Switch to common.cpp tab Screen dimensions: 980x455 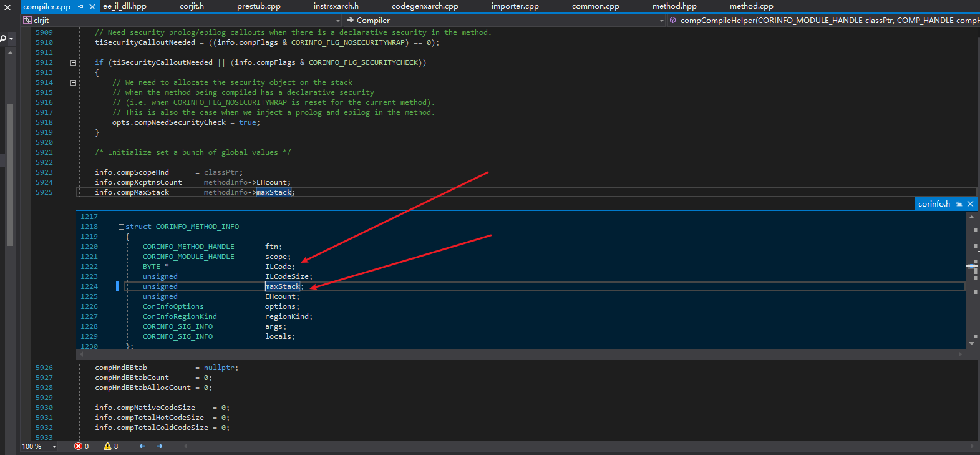(595, 6)
